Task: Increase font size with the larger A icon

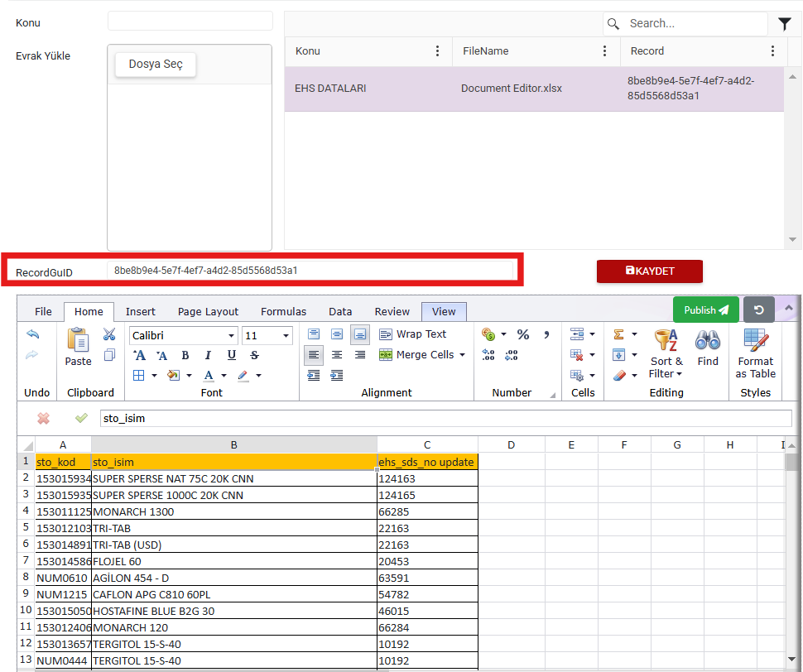Action: click(x=139, y=355)
